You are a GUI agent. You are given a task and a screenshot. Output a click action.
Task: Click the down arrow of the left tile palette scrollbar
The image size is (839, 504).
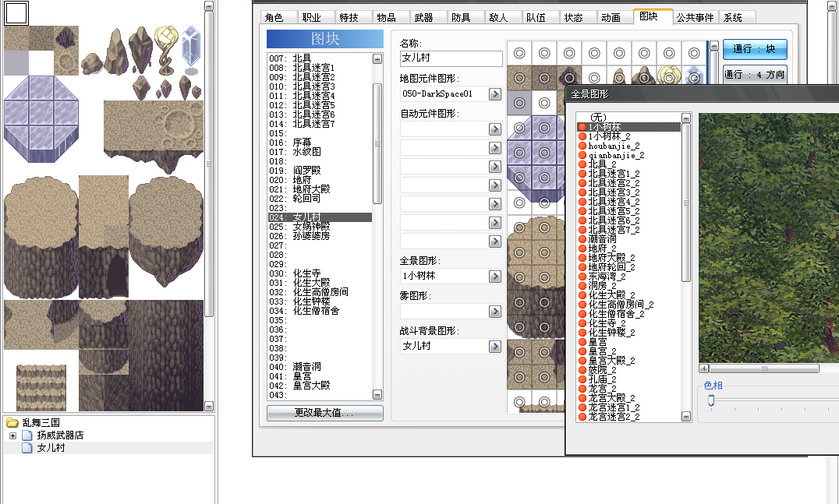coord(209,406)
